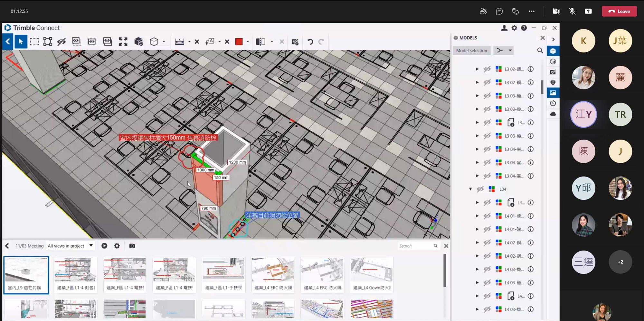Open the All views in project dropdown
The image size is (644, 321).
coord(70,246)
